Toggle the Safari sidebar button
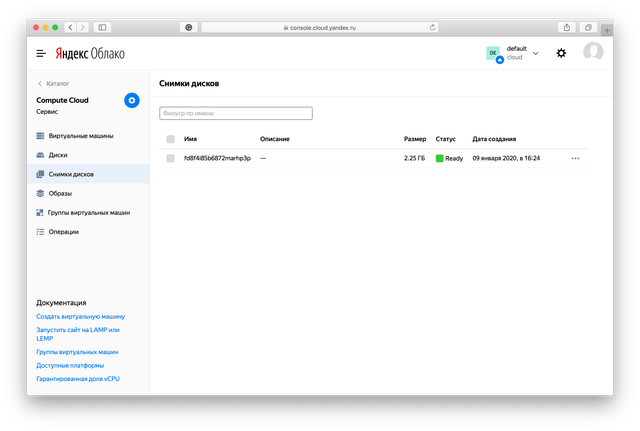 102,27
